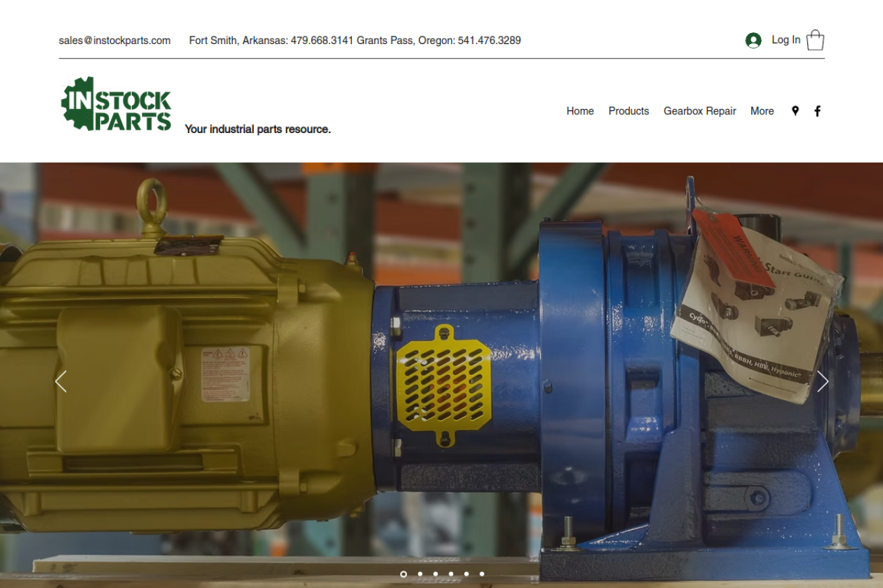The width and height of the screenshot is (883, 588).
Task: Expand the More navigation menu
Action: [762, 111]
